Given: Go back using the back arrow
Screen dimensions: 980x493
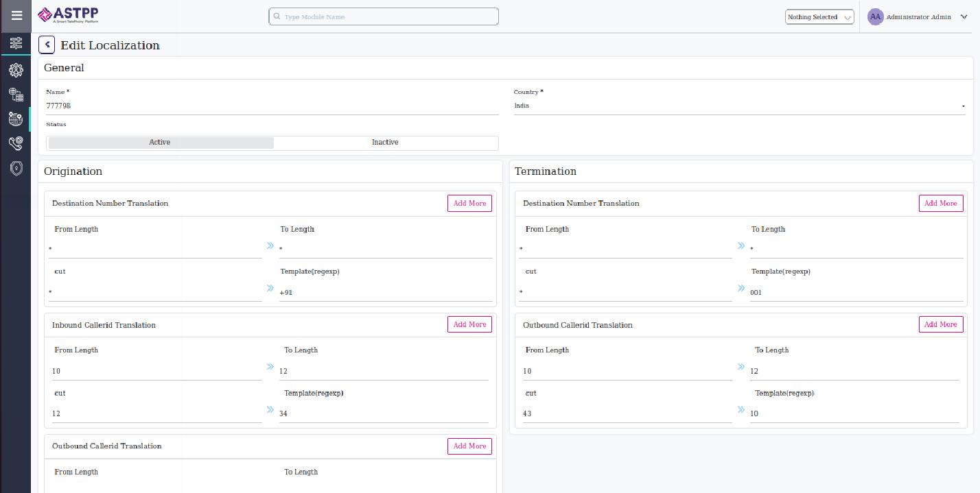Looking at the screenshot, I should [47, 45].
